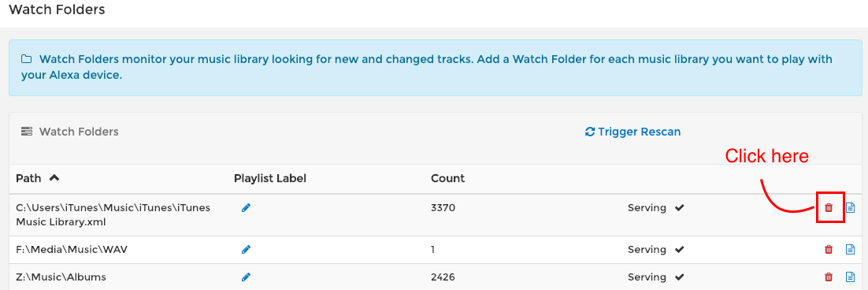Edit playlist label for Z:\Music\Albums row

point(247,277)
